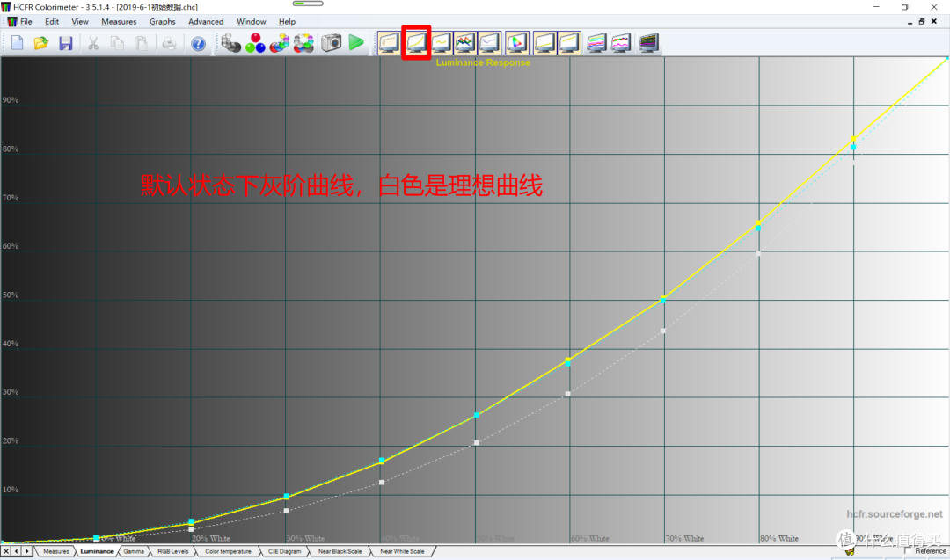Open the Graphs menu
The image size is (950, 560).
point(162,21)
